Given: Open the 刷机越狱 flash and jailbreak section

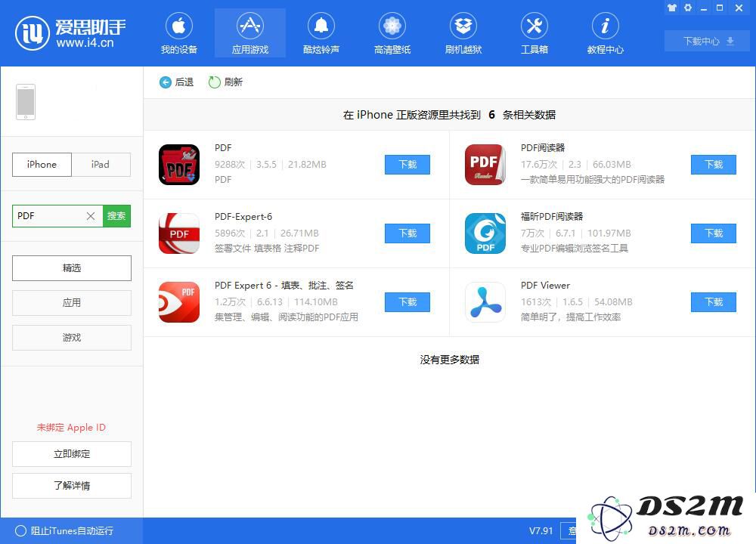Looking at the screenshot, I should click(x=463, y=33).
